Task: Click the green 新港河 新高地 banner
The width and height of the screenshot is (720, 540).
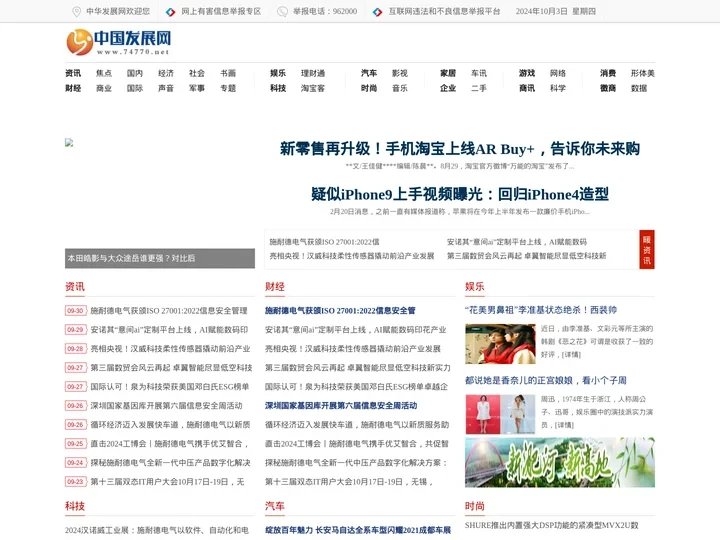Action: 560,462
